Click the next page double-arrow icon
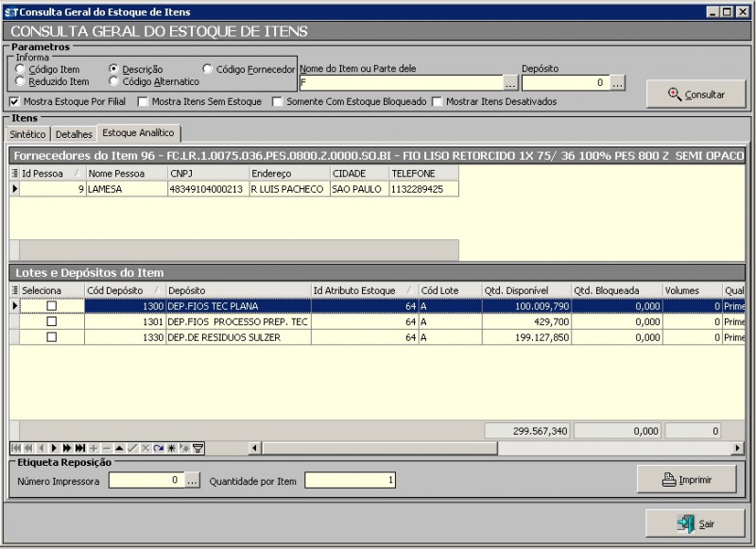 coord(67,448)
